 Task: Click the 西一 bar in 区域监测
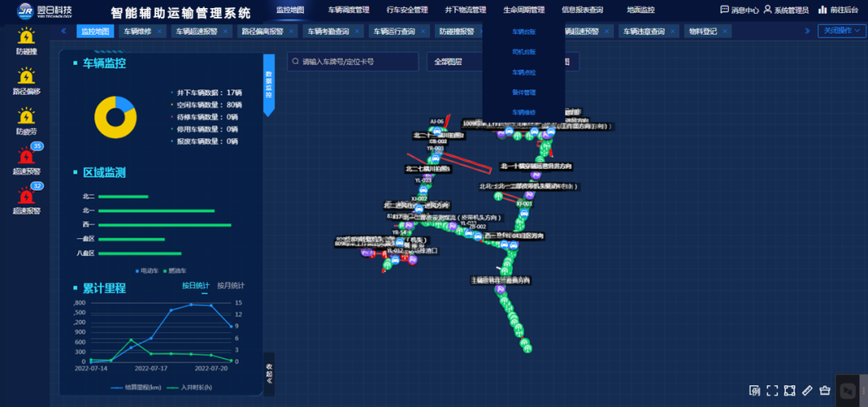(x=165, y=225)
